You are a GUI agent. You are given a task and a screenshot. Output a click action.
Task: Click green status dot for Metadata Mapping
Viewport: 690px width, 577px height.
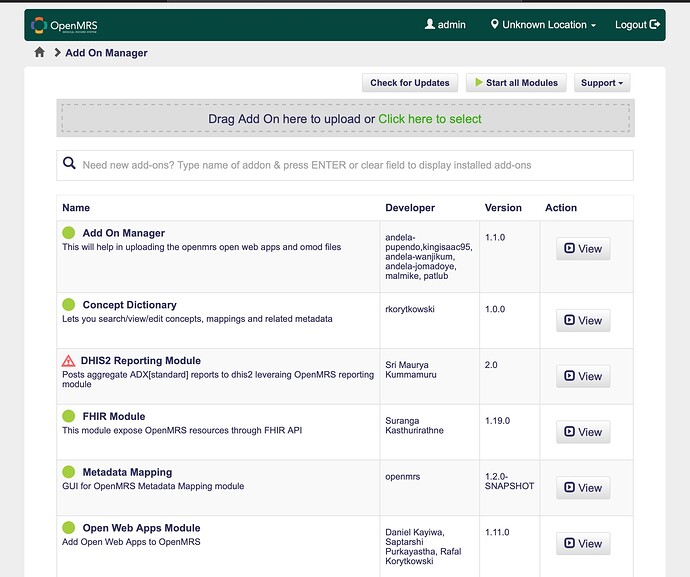click(x=69, y=472)
